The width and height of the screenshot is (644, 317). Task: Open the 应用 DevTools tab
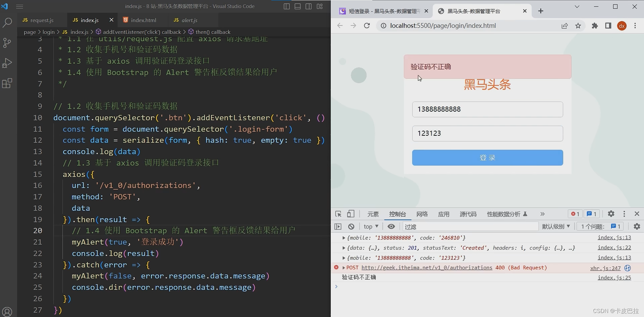click(x=443, y=214)
